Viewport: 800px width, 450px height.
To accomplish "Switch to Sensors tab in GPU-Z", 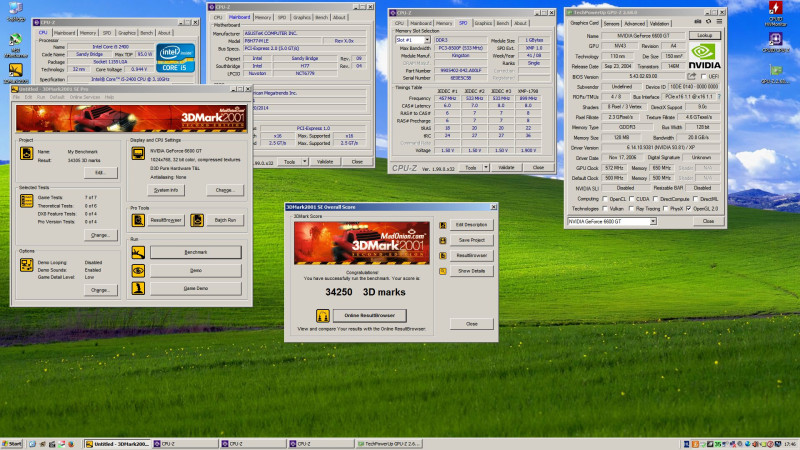I will [x=611, y=23].
